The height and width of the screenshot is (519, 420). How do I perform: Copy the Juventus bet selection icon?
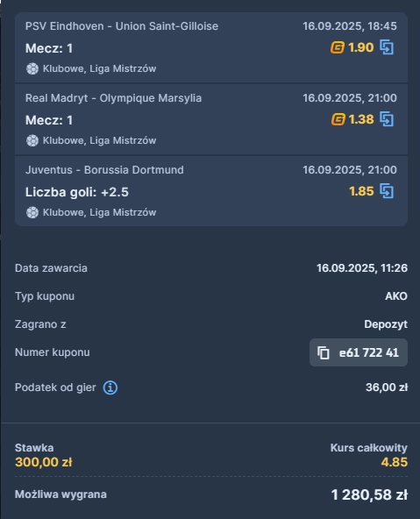tap(387, 191)
